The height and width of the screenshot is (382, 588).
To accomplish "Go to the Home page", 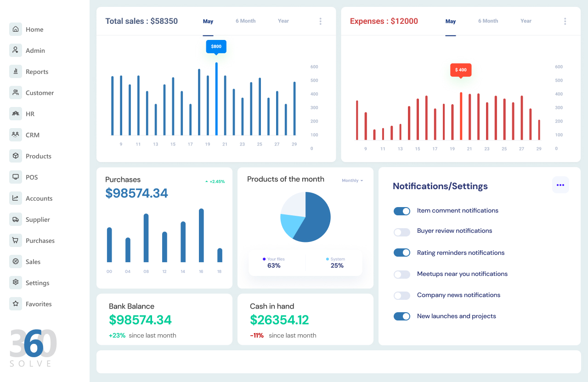I will pos(15,29).
